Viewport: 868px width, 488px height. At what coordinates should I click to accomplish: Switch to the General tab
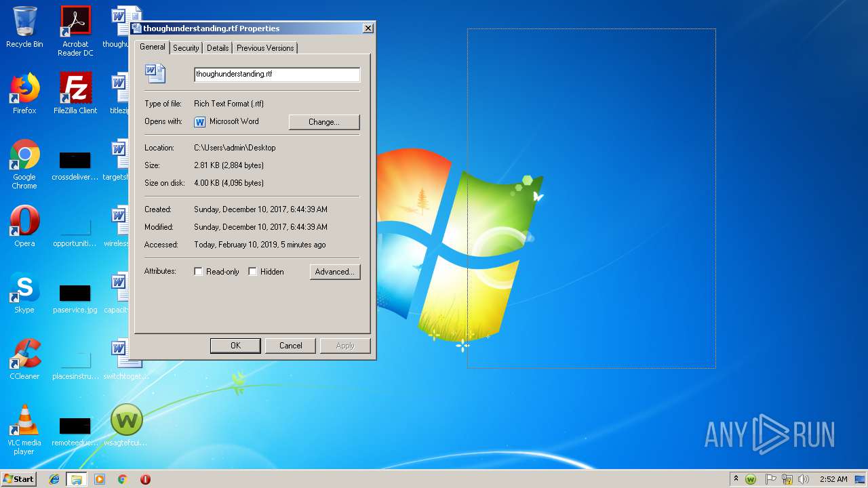[153, 47]
